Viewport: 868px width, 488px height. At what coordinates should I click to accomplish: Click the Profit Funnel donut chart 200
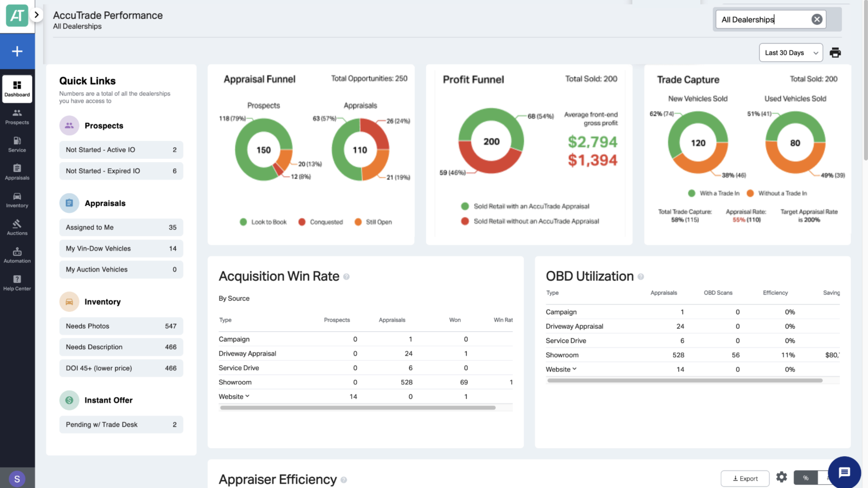491,141
